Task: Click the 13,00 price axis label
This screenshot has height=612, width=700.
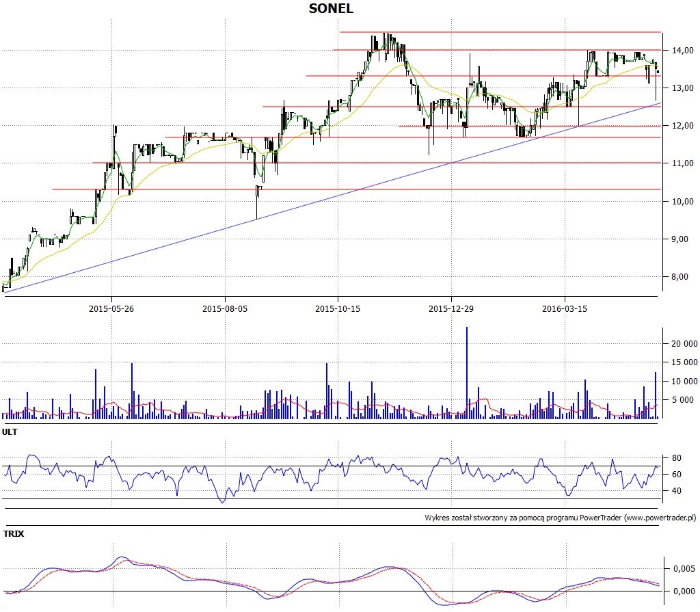Action: point(683,88)
